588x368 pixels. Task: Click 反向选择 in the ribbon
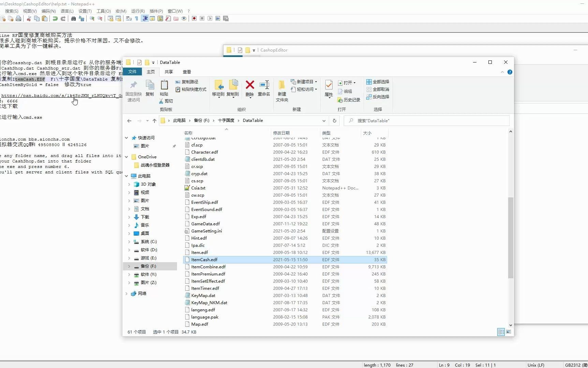[x=378, y=97]
